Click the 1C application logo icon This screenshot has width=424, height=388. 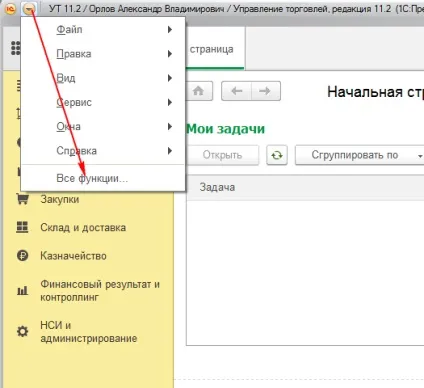pyautogui.click(x=11, y=9)
